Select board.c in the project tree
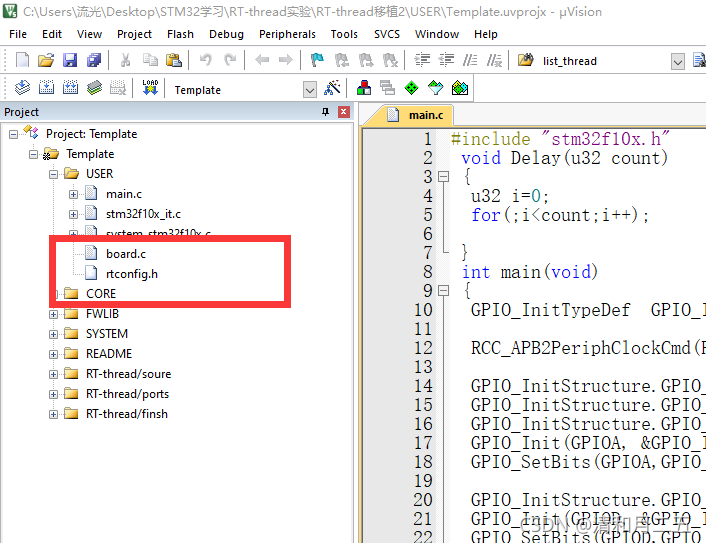Image resolution: width=706 pixels, height=543 pixels. pos(126,254)
